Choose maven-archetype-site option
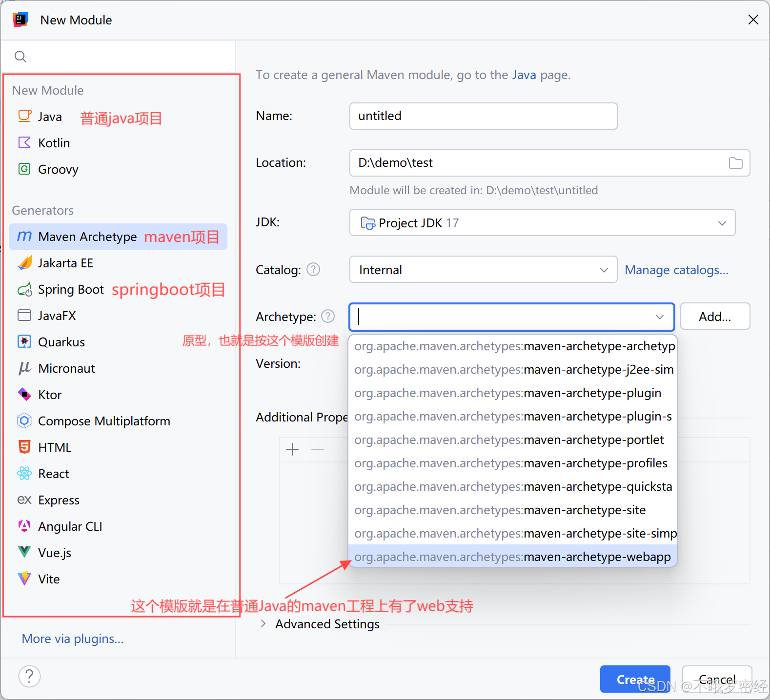 click(x=513, y=510)
